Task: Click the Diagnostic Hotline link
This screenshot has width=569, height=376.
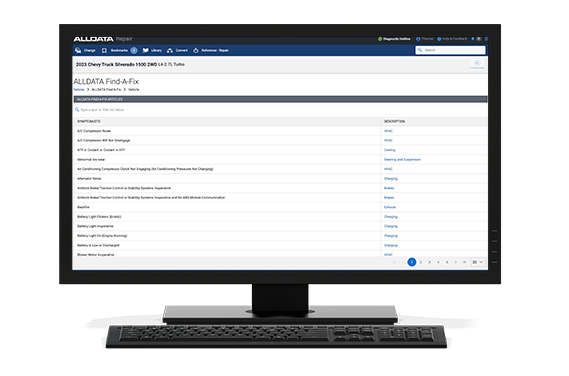Action: click(397, 39)
